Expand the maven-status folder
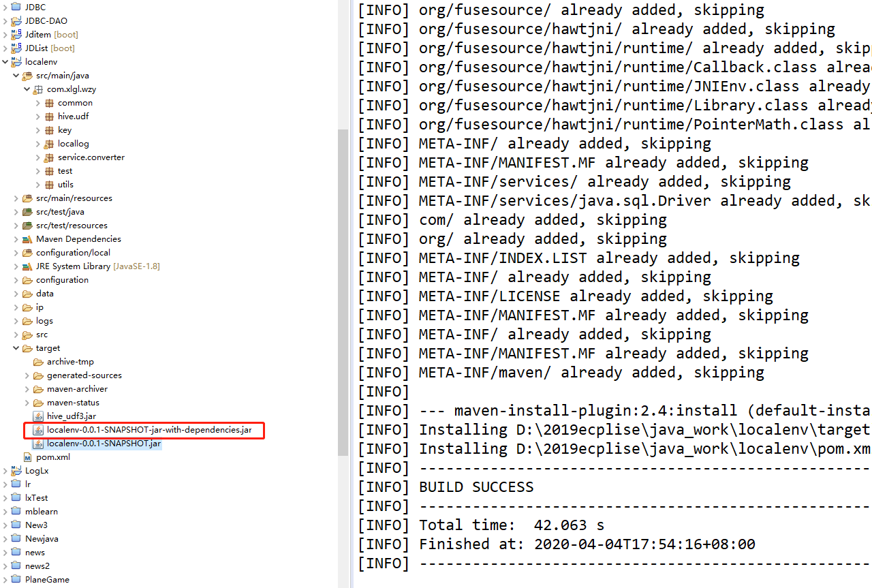The height and width of the screenshot is (588, 872). pyautogui.click(x=27, y=402)
